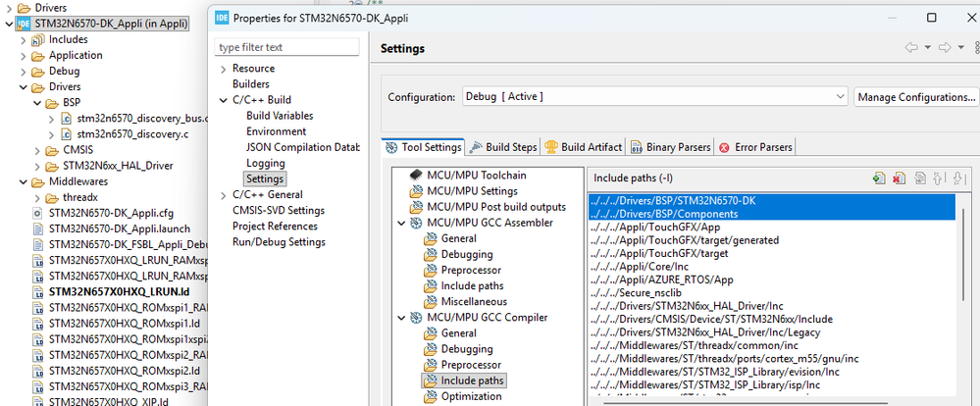The image size is (980, 406).
Task: Select Builders in properties tree
Action: pyautogui.click(x=250, y=83)
